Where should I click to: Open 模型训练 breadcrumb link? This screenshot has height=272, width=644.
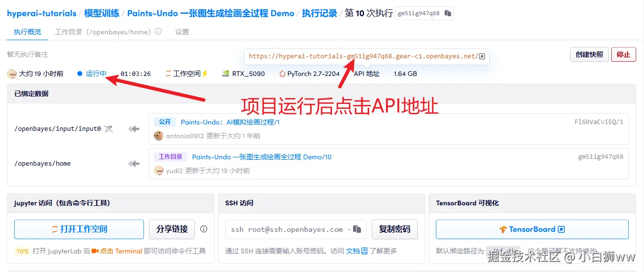pyautogui.click(x=101, y=13)
